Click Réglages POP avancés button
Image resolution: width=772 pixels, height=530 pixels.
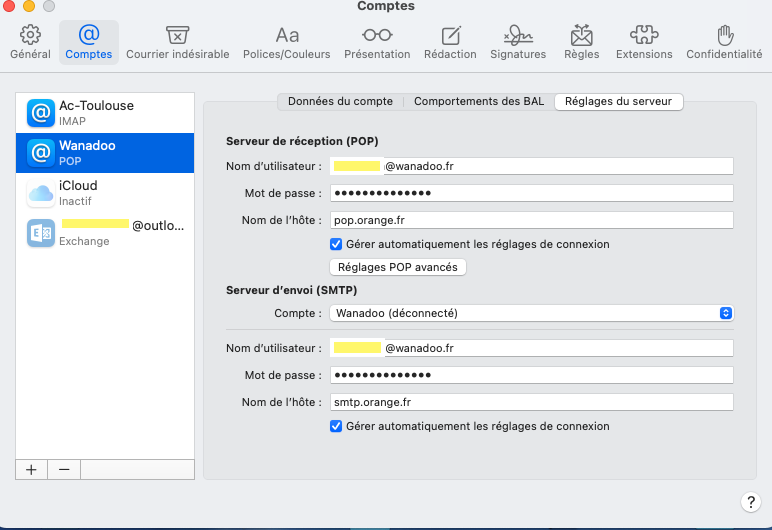point(398,267)
